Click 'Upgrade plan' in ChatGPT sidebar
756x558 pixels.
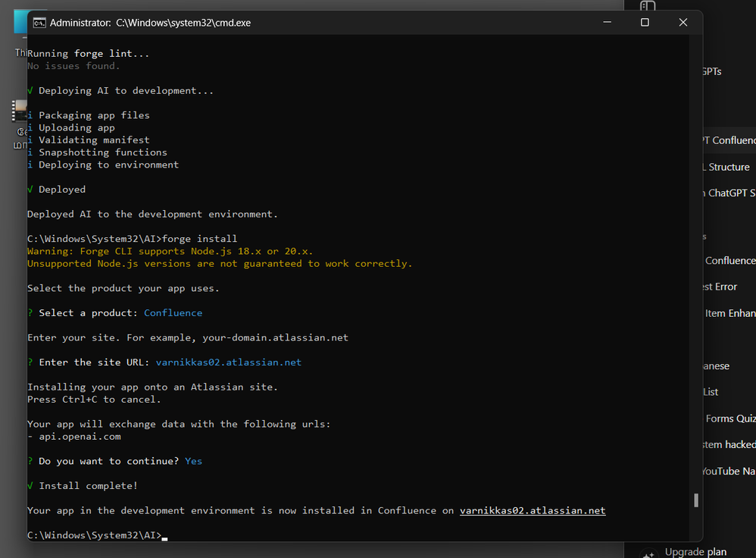click(x=695, y=552)
